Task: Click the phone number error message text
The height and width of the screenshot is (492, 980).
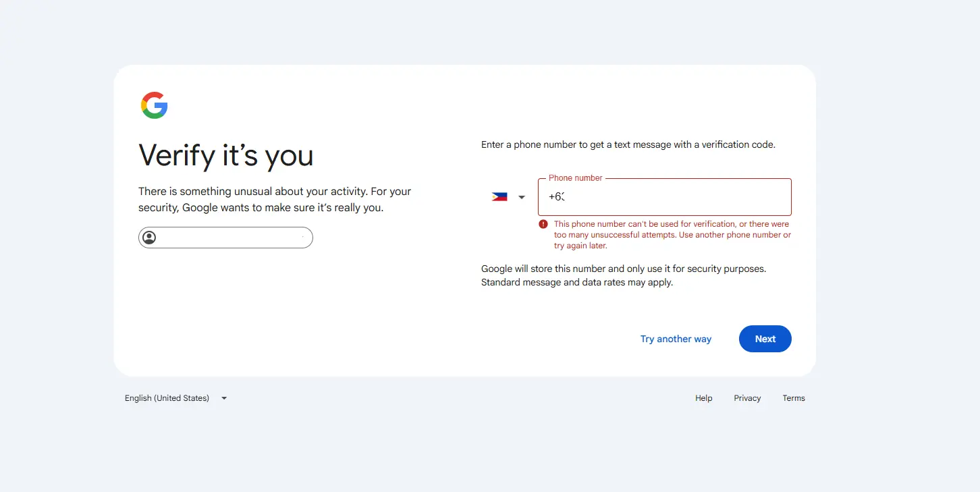Action: (x=672, y=235)
